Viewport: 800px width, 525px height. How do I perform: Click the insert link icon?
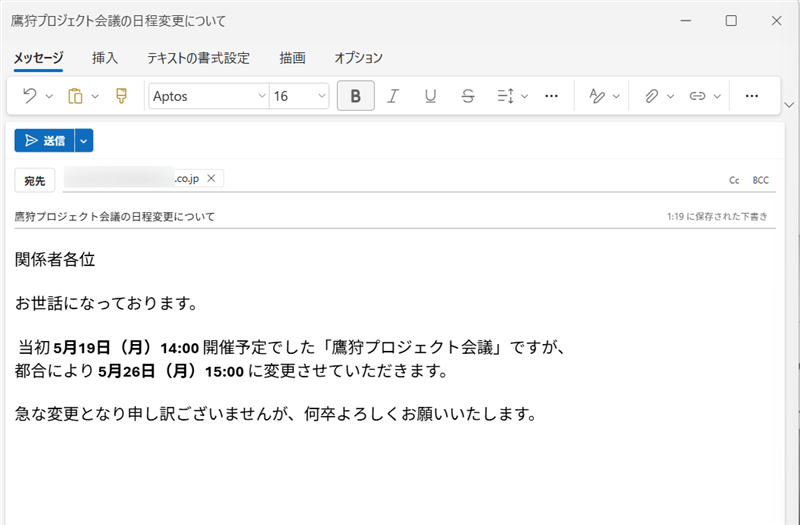coord(697,96)
